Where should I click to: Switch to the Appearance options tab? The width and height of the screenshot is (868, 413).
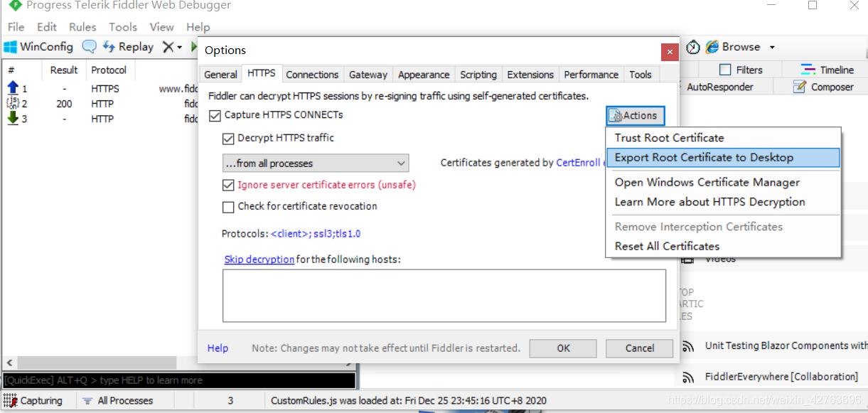click(x=424, y=75)
